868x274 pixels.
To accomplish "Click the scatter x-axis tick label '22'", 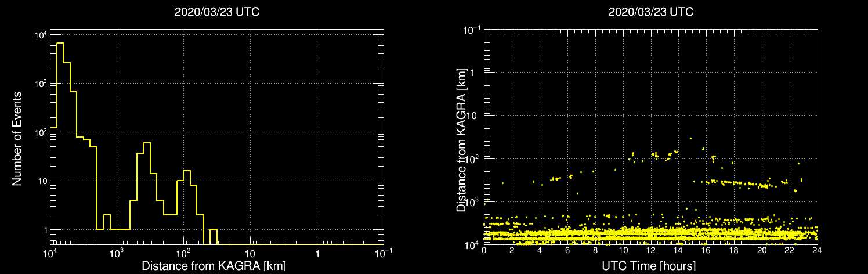I will (x=789, y=251).
